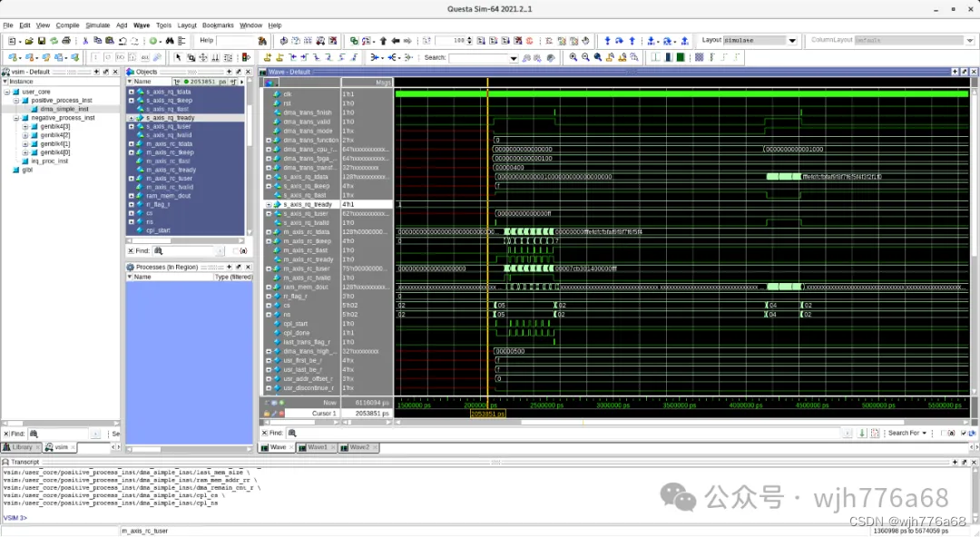Click the Undo toolbar icon
This screenshot has width=980, height=537.
[122, 41]
